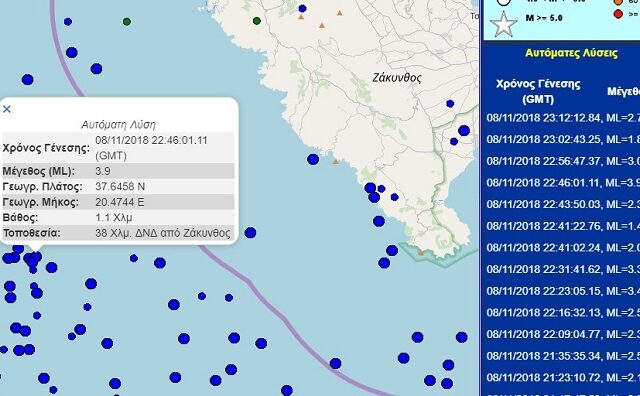Viewport: 640px width, 396px height.
Task: Click the latitude value 37.6458 N
Action: point(120,187)
